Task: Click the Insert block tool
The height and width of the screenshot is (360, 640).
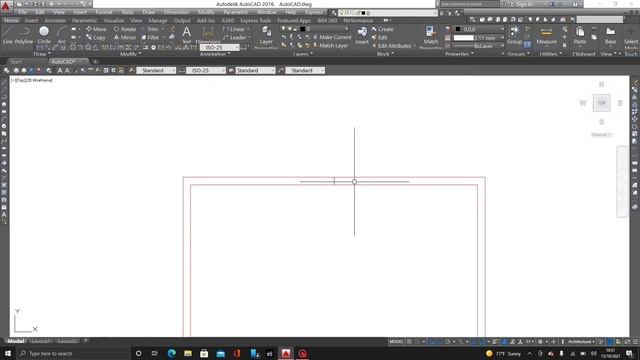Action: (x=362, y=35)
